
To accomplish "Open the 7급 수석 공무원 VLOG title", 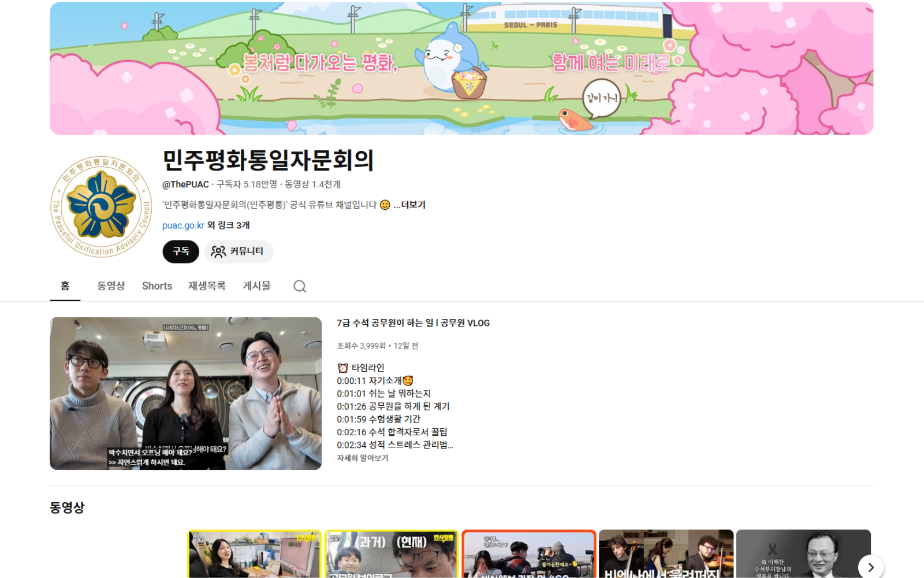I will 413,323.
